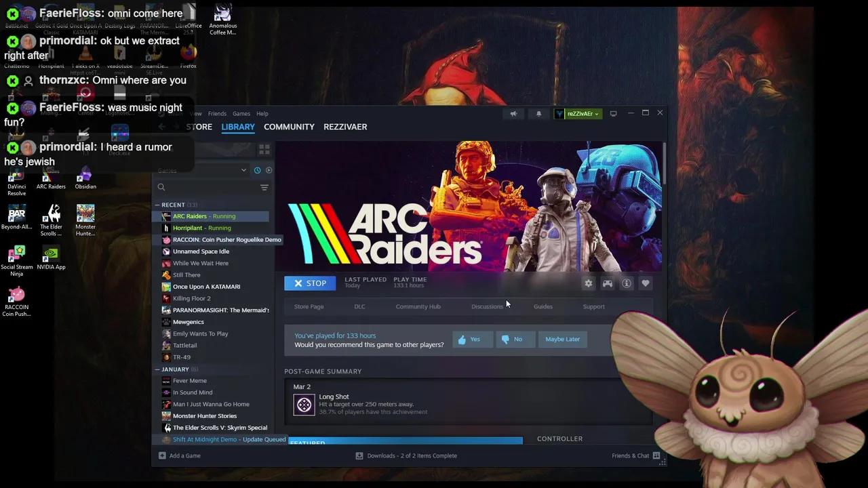The height and width of the screenshot is (488, 868).
Task: Open ARC Raiders Store Page link
Action: click(x=309, y=306)
